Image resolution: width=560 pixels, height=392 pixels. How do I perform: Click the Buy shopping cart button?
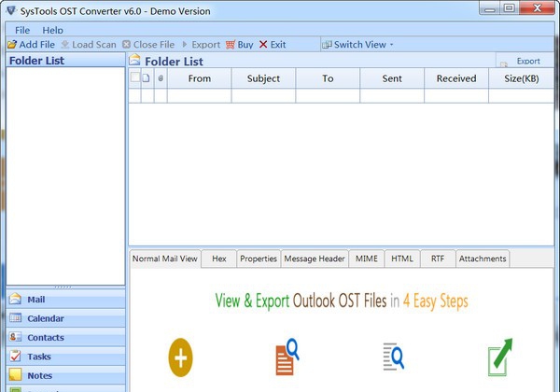pyautogui.click(x=239, y=45)
